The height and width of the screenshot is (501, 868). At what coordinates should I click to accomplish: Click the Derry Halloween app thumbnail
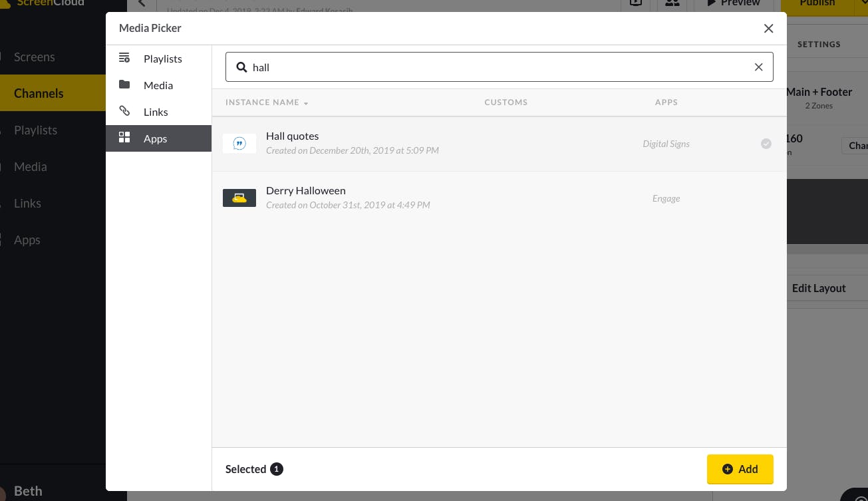click(x=239, y=198)
